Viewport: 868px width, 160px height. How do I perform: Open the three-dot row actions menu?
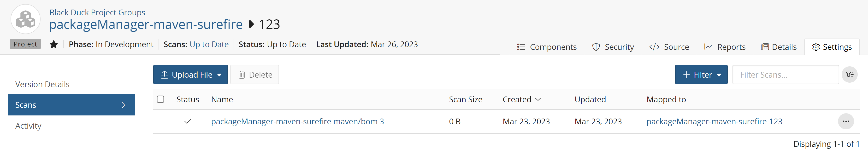[846, 122]
